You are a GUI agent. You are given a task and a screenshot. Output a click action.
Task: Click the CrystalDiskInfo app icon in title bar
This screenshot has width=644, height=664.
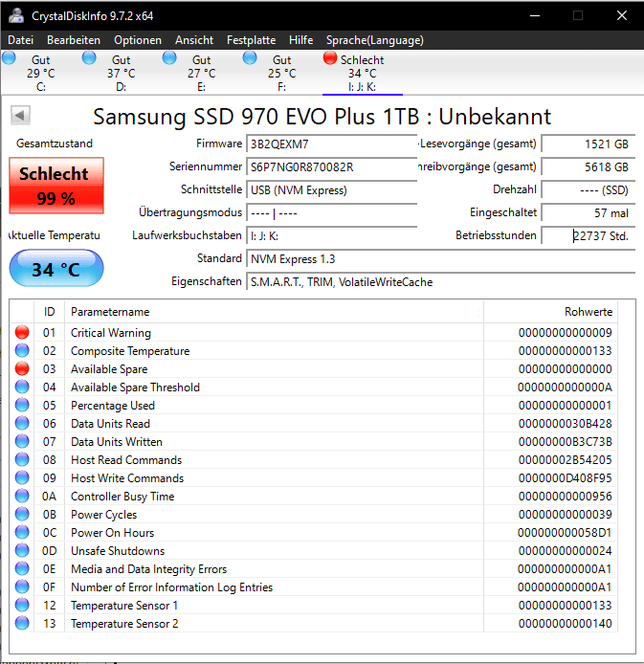[16, 15]
